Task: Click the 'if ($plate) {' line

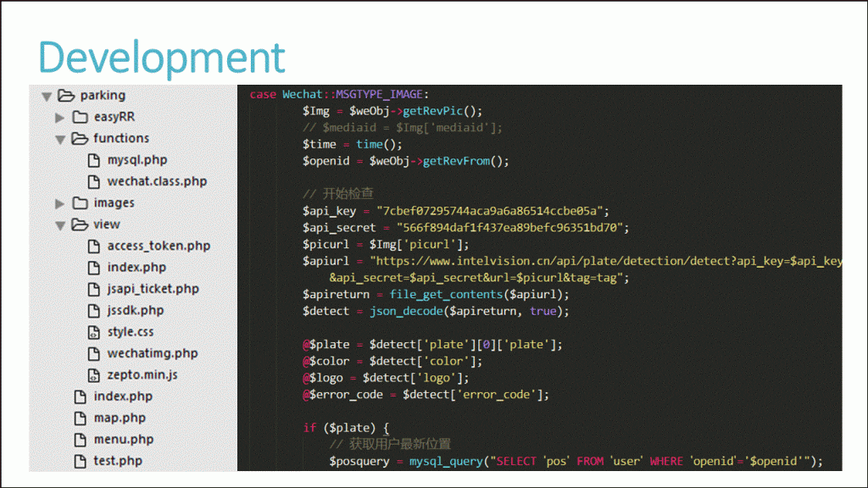Action: (x=346, y=428)
